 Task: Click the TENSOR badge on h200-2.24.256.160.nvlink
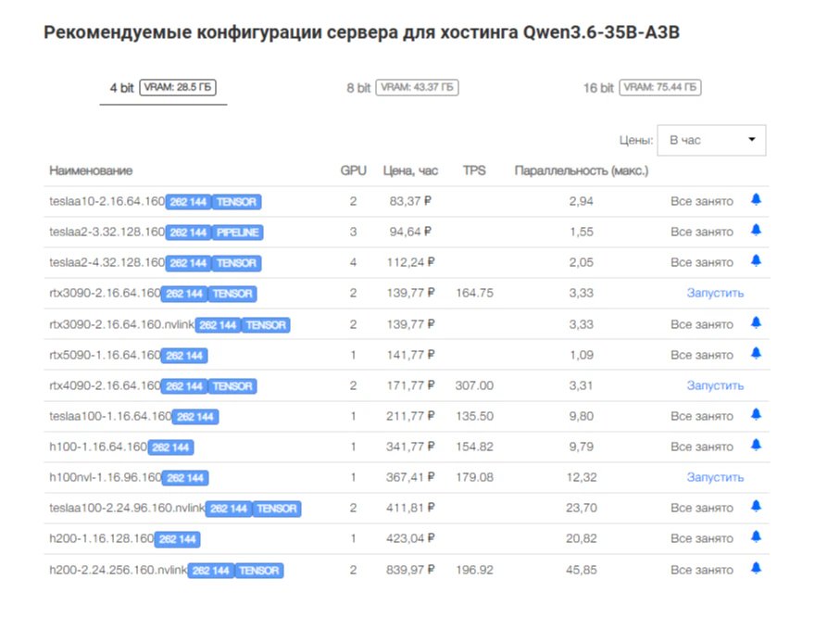[259, 571]
